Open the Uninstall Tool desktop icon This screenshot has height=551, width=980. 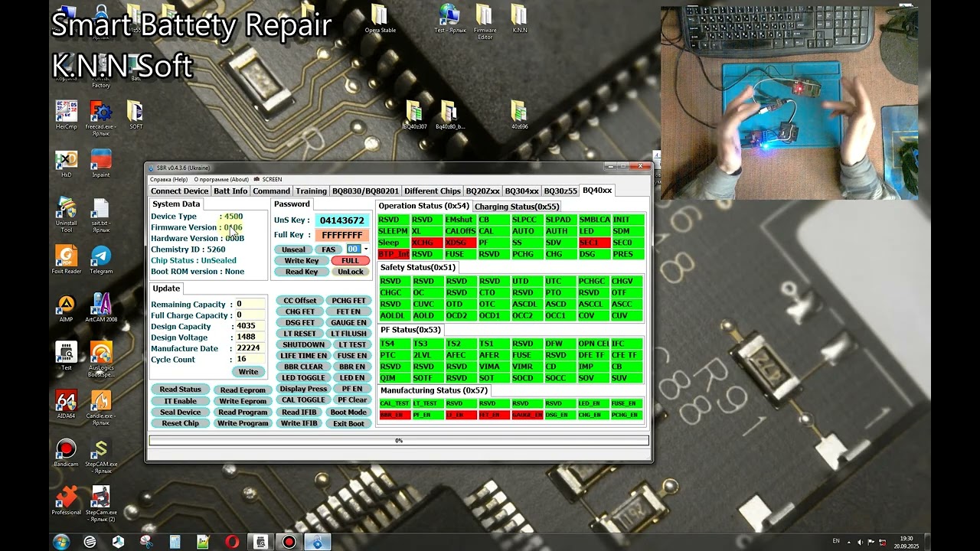pos(67,215)
